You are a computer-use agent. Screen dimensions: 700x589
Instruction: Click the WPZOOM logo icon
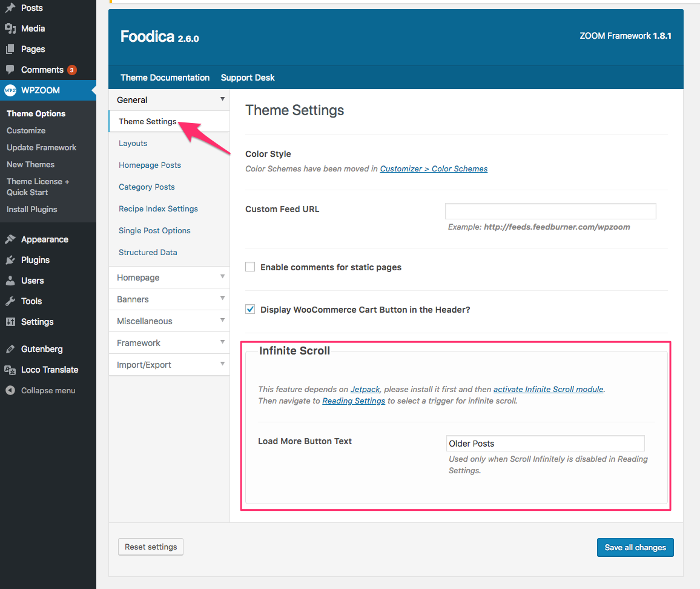[10, 90]
